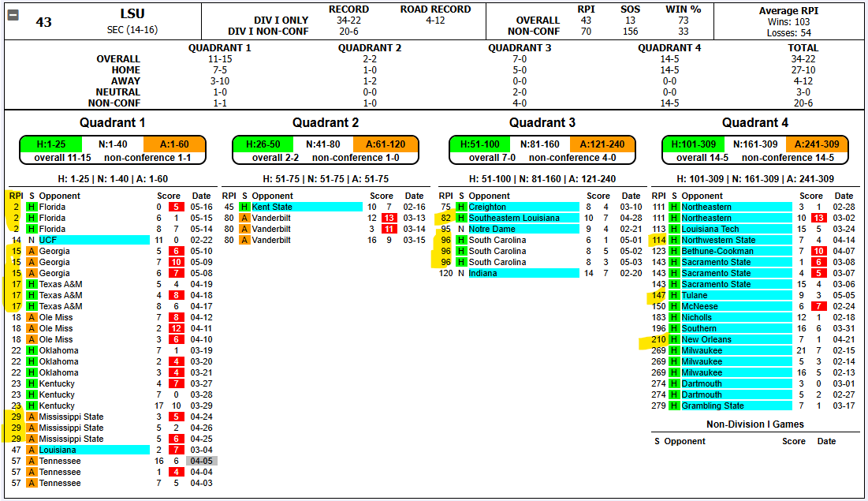Click the SOS column header
Image resolution: width=868 pixels, height=501 pixels.
coord(630,9)
